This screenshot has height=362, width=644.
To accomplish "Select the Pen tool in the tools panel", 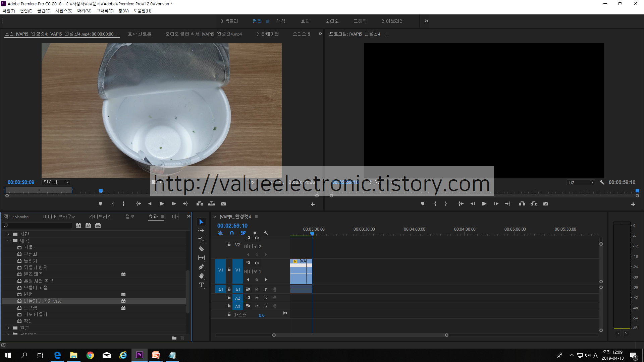I will coord(201,267).
